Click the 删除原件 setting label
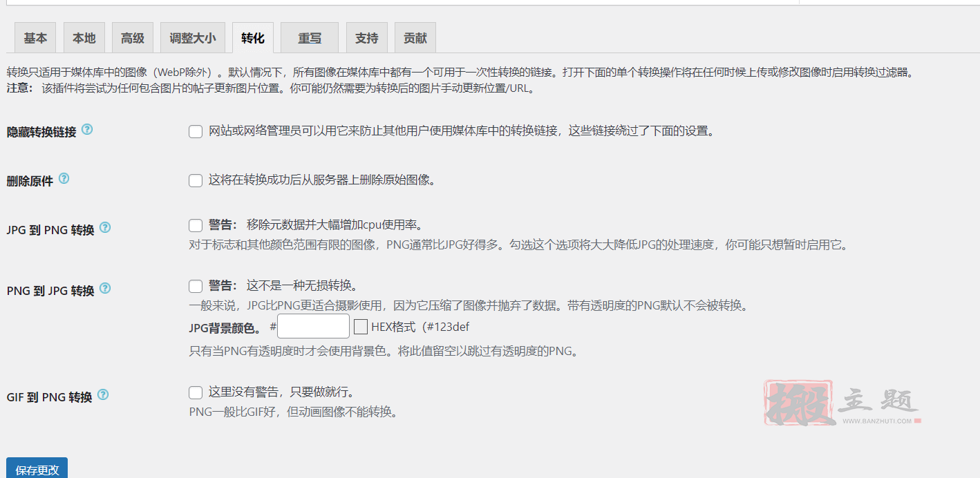This screenshot has height=478, width=980. click(x=30, y=181)
